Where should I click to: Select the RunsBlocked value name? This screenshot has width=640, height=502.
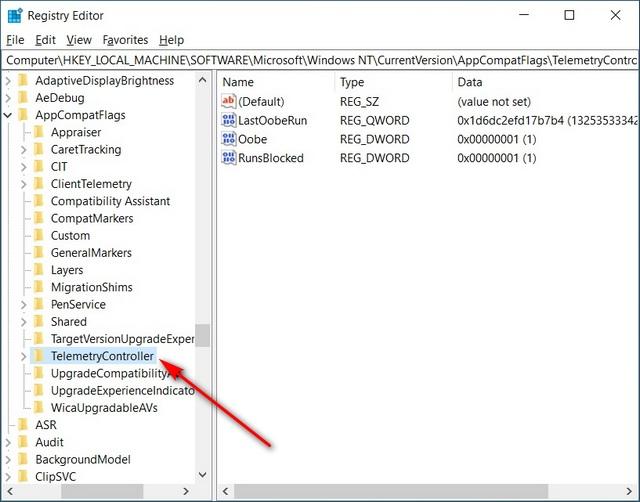coord(271,158)
